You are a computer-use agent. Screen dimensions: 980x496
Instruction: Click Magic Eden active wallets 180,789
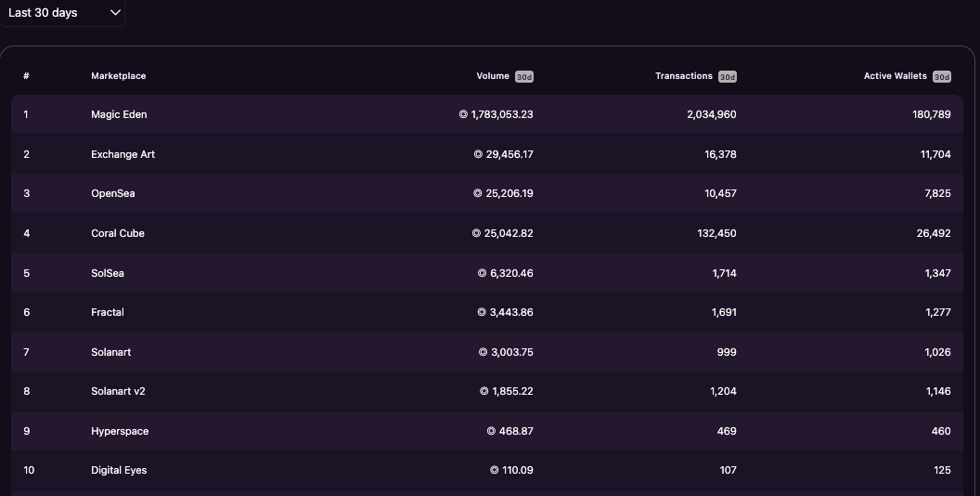pos(931,114)
